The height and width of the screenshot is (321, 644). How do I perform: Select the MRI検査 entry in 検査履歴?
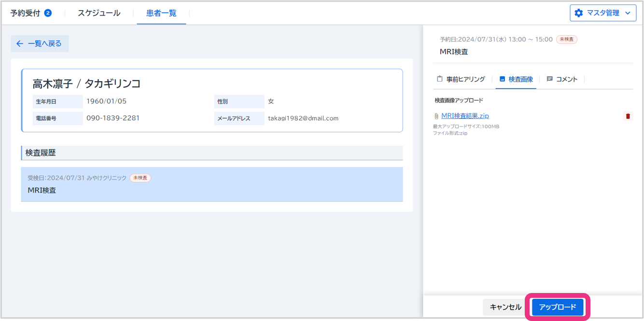[x=211, y=184]
